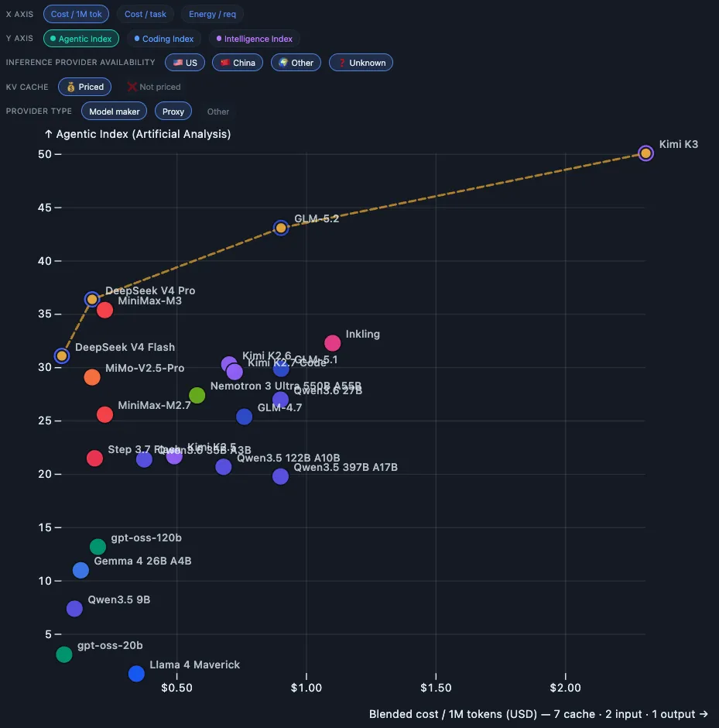Toggle the Other region provider filter
Image resolution: width=719 pixels, height=728 pixels.
(296, 63)
